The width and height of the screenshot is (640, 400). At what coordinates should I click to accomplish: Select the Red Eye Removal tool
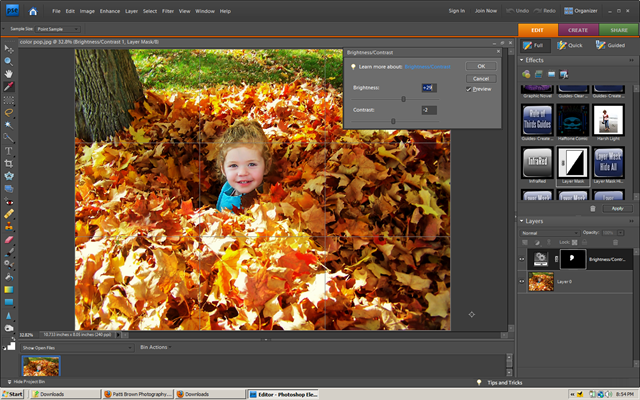9,202
